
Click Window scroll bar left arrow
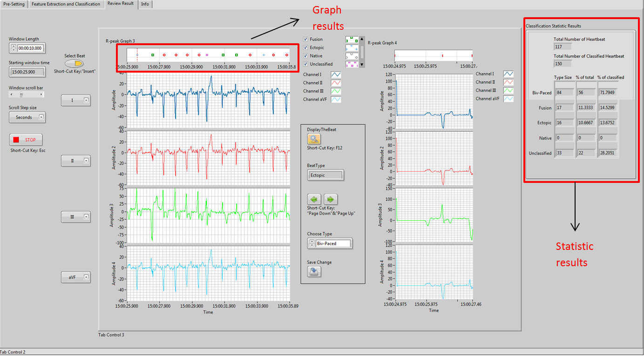[x=12, y=94]
